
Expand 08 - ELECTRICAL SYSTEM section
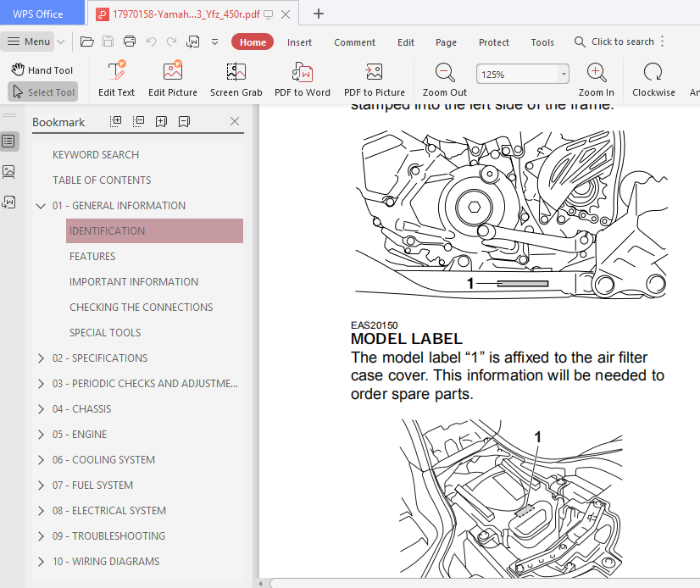41,511
